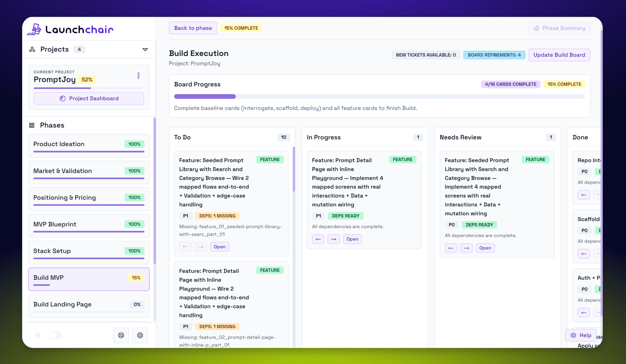Collapse the Projects section chevron
Viewport: 626px width, 364px height.
pyautogui.click(x=145, y=49)
